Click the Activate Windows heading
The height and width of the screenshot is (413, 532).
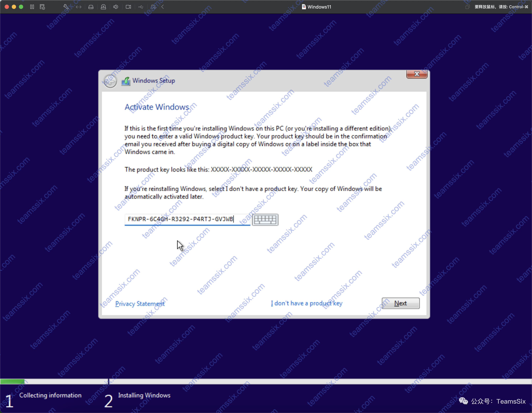[157, 107]
